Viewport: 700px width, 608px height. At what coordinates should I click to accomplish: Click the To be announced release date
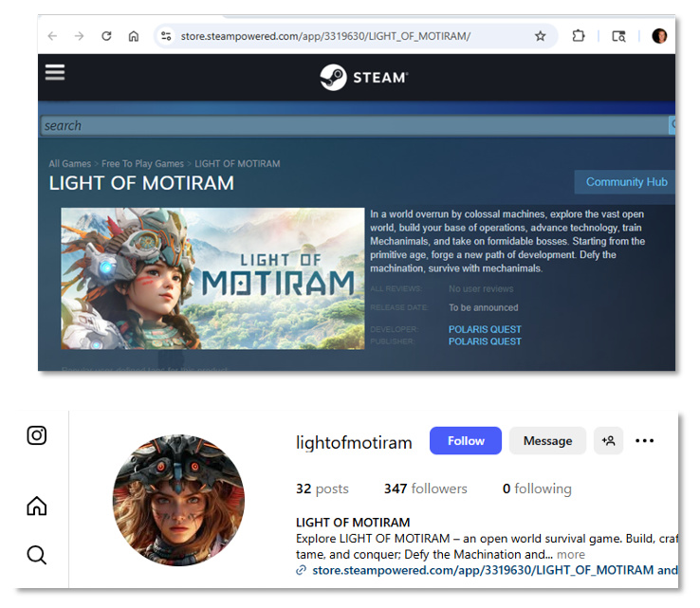click(x=484, y=307)
